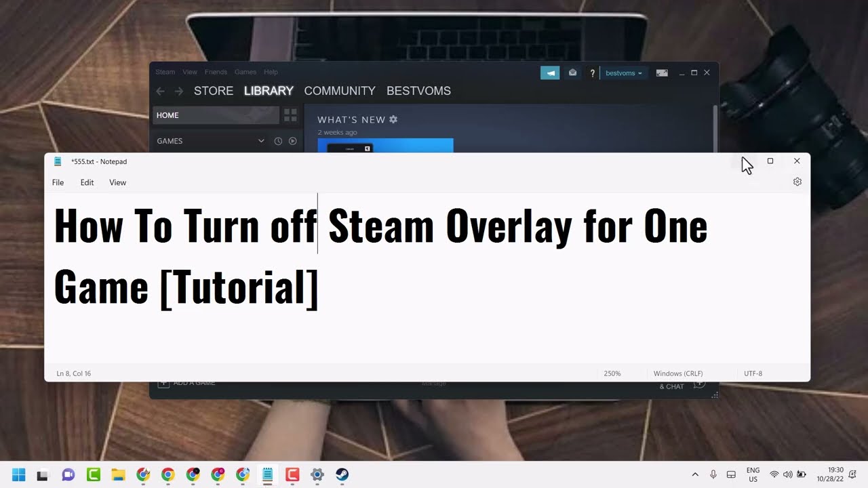Open the Games menu in Steam
868x488 pixels.
pyautogui.click(x=245, y=72)
